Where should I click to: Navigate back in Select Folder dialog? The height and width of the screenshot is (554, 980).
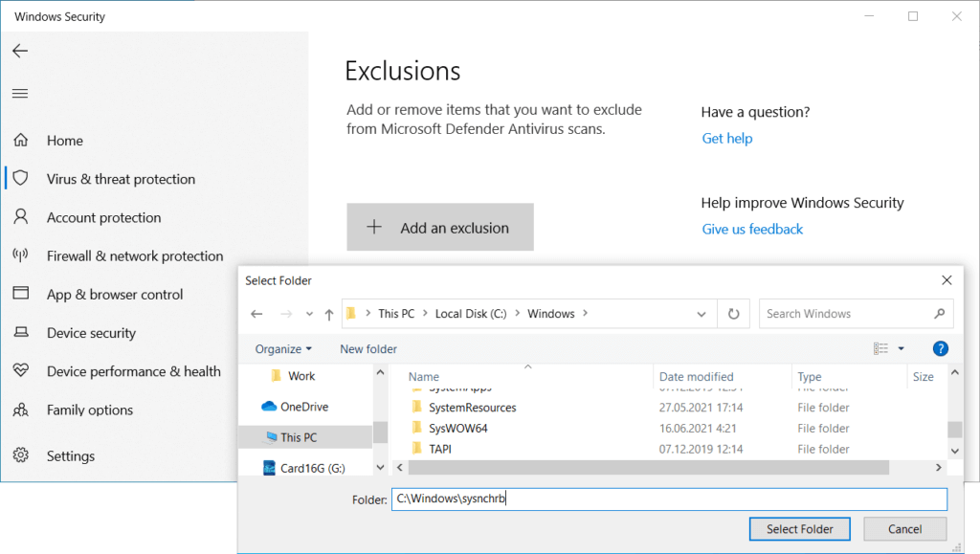click(256, 314)
